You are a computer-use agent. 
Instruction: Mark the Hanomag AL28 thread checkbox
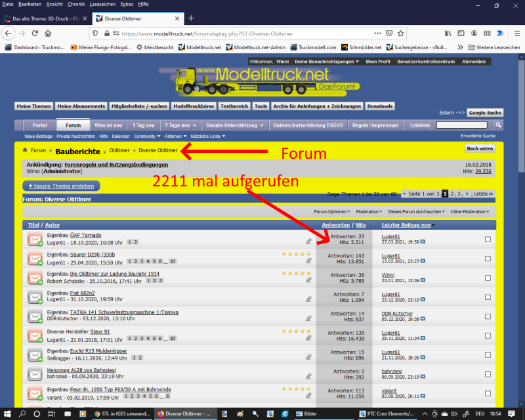click(488, 374)
